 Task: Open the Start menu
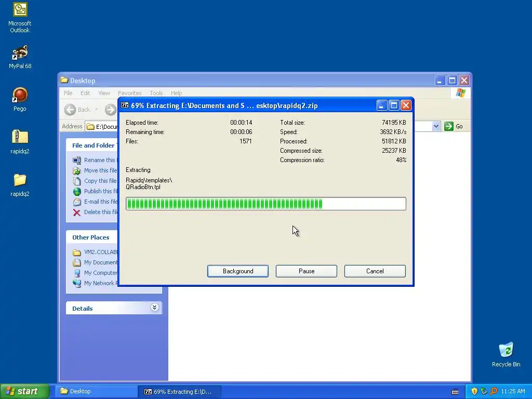pos(24,391)
